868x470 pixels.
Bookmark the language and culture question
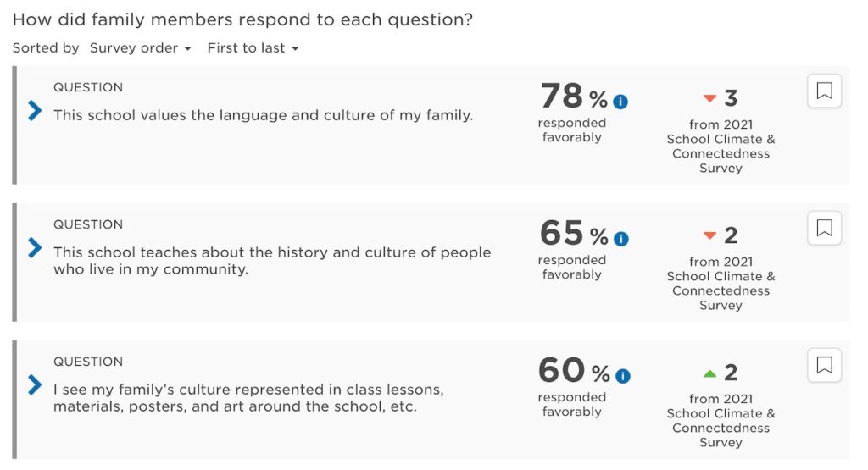coord(824,91)
